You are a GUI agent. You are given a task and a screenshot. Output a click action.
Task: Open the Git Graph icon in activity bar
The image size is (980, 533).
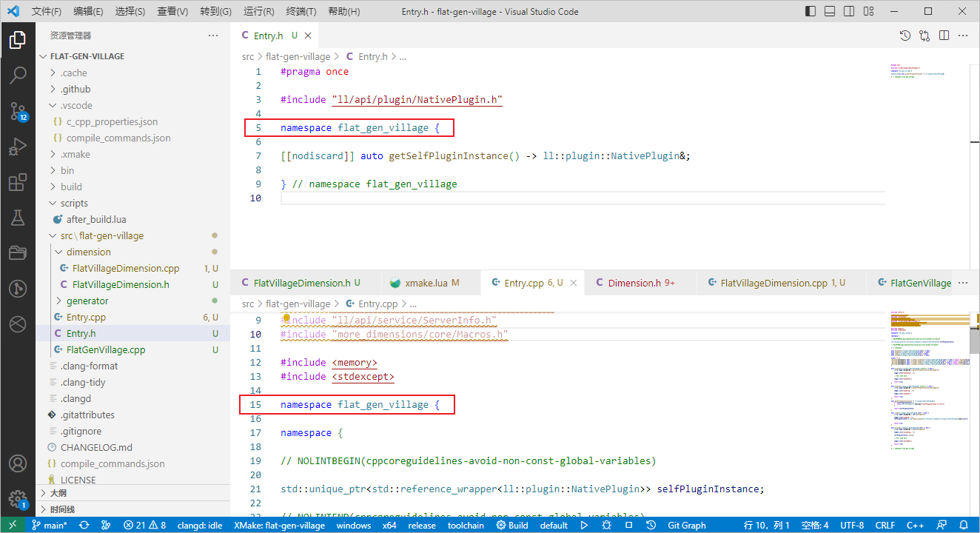[x=18, y=289]
